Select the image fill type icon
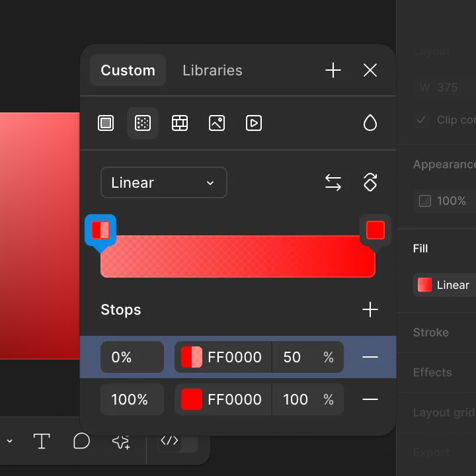476x476 pixels. [217, 123]
